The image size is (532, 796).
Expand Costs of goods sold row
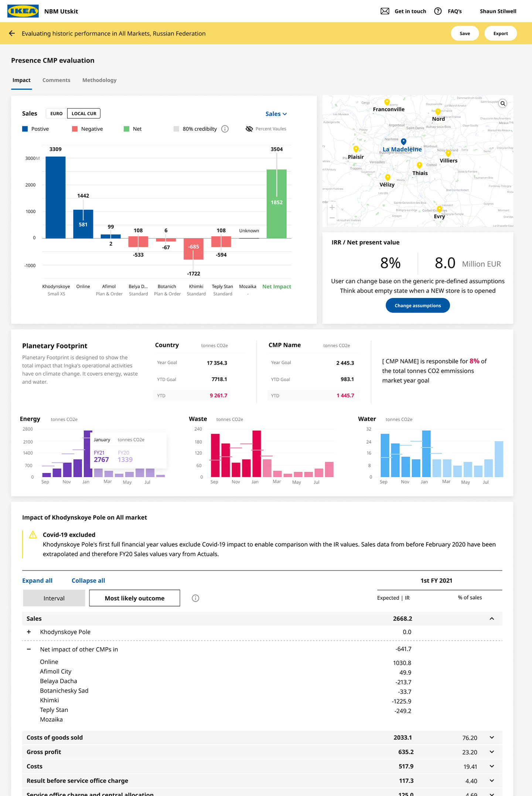492,738
